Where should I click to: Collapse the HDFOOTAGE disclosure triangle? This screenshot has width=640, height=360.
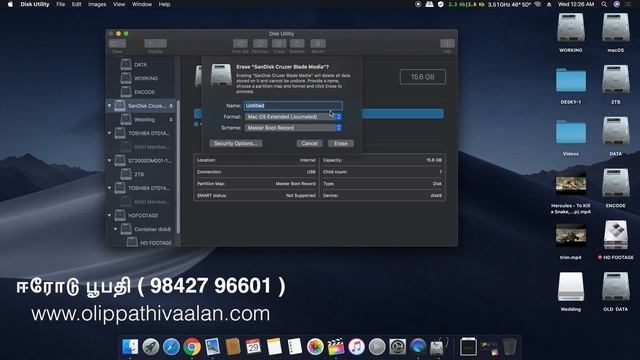(x=109, y=215)
